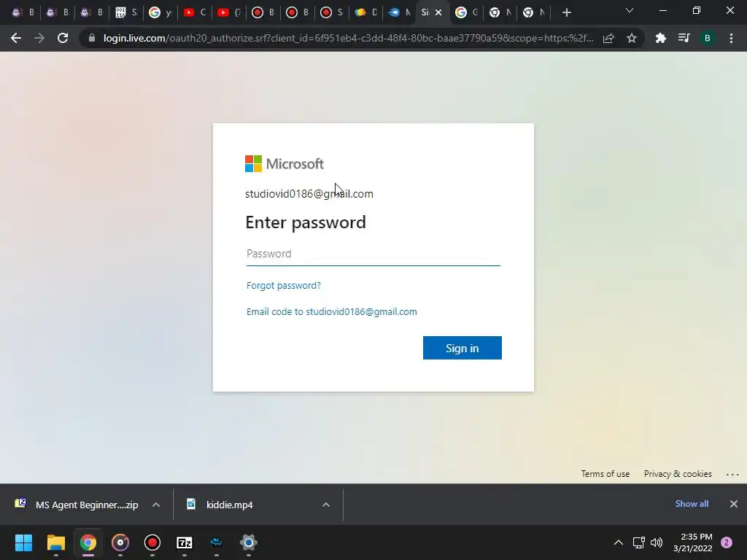
Task: Click the Chrome taskbar icon
Action: click(88, 542)
